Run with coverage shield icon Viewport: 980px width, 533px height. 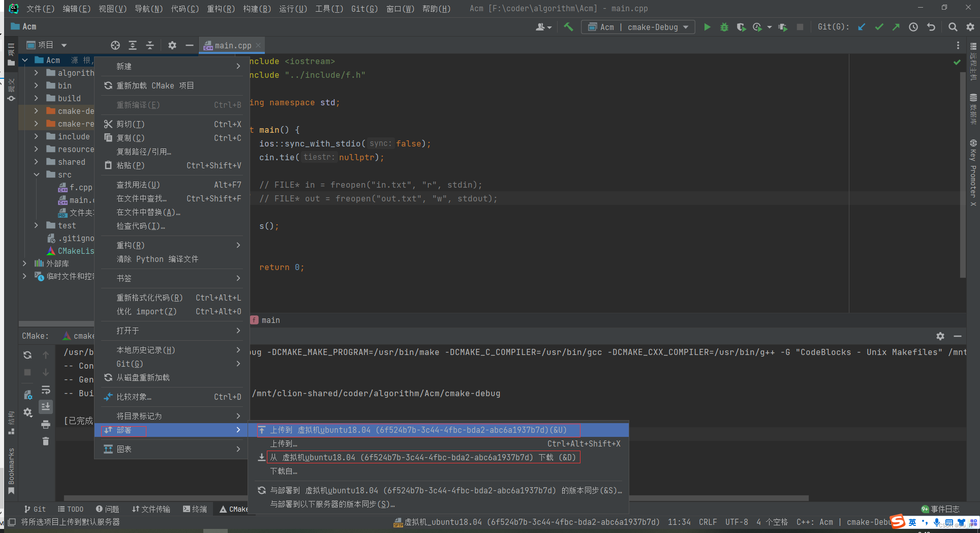tap(741, 27)
